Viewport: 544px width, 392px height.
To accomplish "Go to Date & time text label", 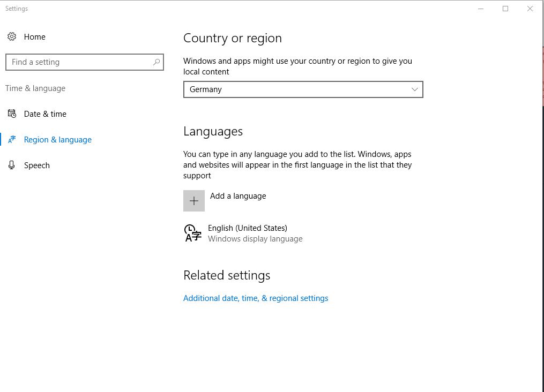I will 45,114.
